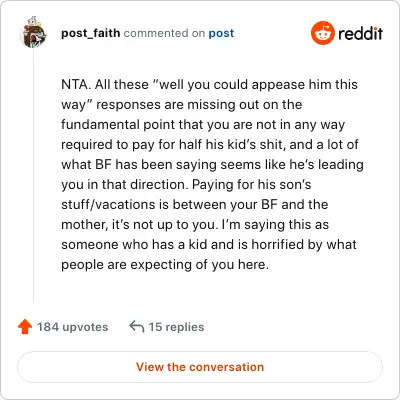This screenshot has width=400, height=400.
Task: Click the reply arrow icon
Action: tap(137, 326)
